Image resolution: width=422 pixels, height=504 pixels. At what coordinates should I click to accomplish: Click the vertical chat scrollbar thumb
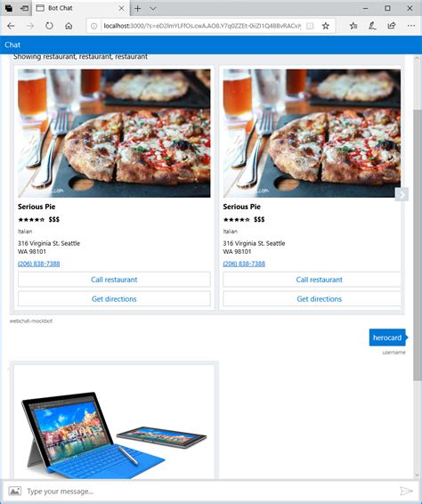click(x=417, y=245)
